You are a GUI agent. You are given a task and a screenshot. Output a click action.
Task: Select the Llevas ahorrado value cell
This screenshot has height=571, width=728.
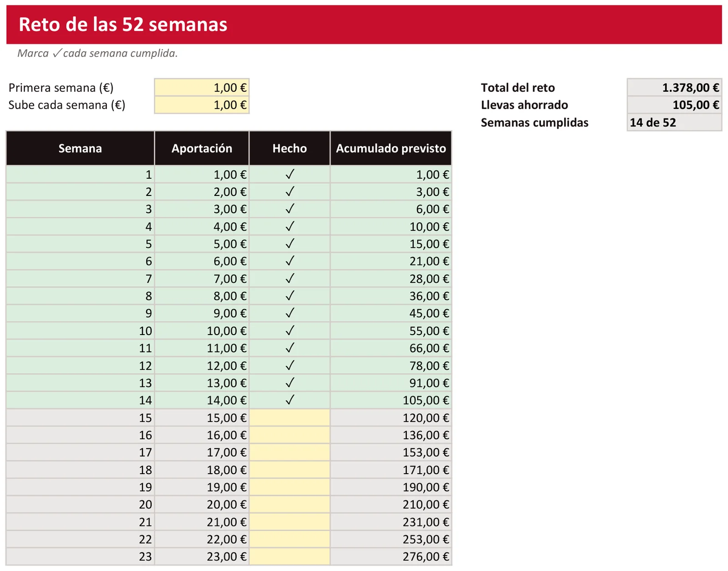click(674, 105)
